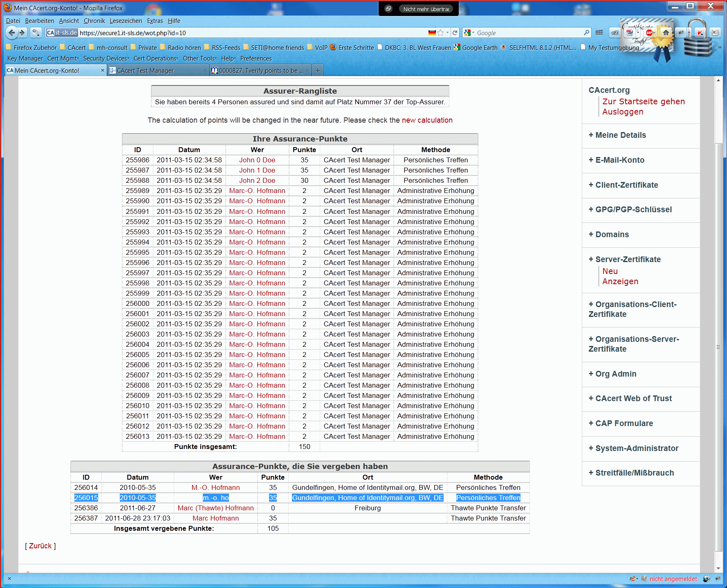Go to the home page via the house icon
The width and height of the screenshot is (727, 588).
(x=666, y=33)
